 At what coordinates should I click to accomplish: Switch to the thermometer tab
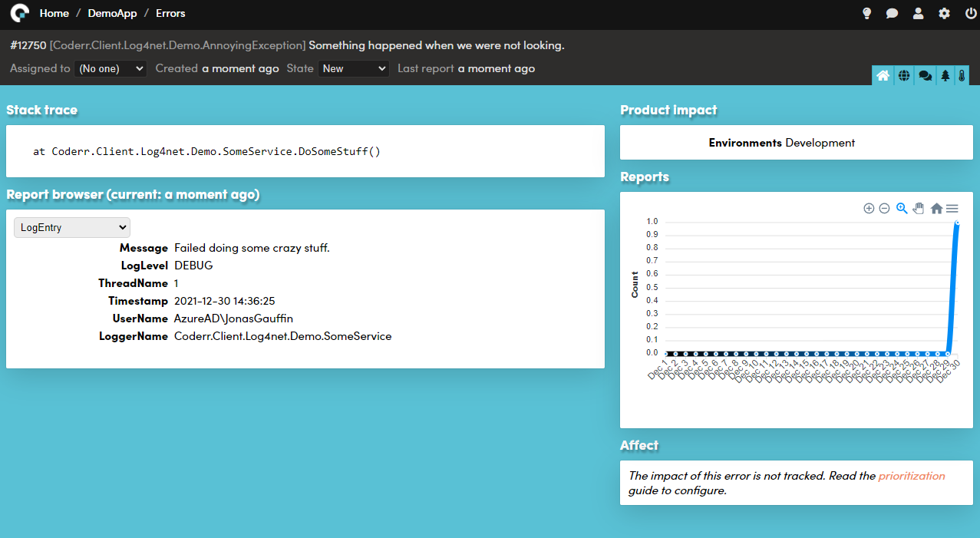(962, 75)
